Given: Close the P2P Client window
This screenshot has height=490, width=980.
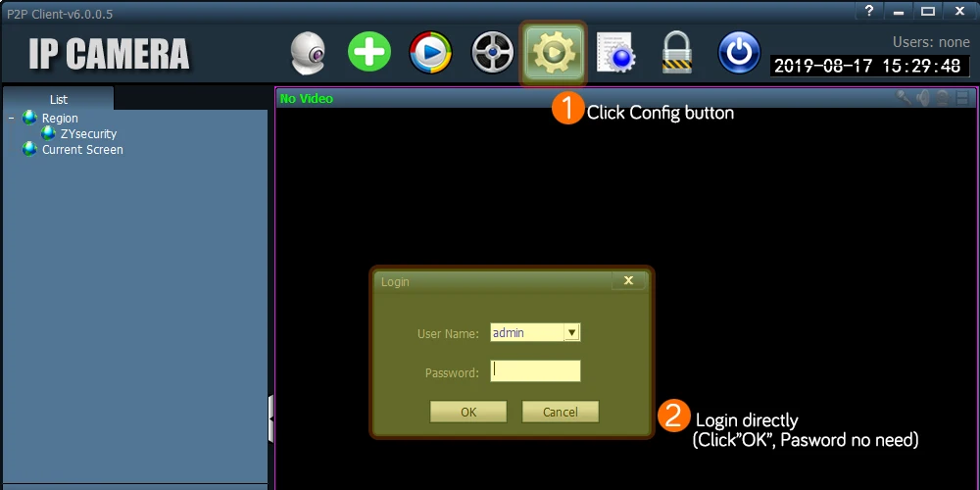Looking at the screenshot, I should pyautogui.click(x=960, y=11).
